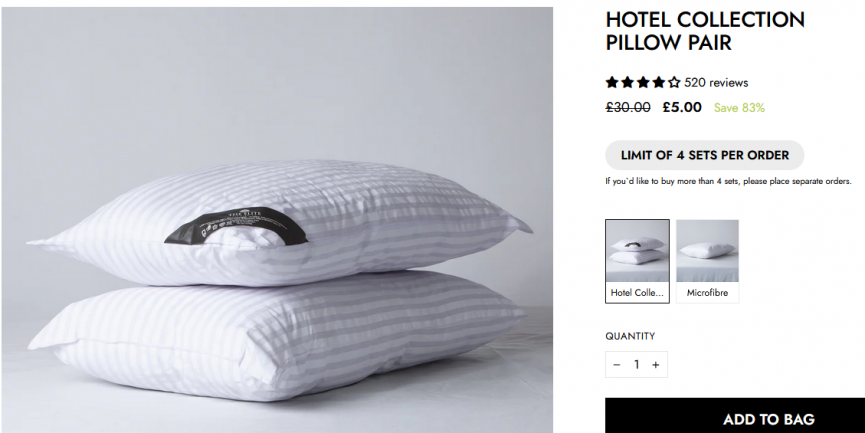Click the black tag on top pillow
This screenshot has height=433, width=865.
pos(236,226)
